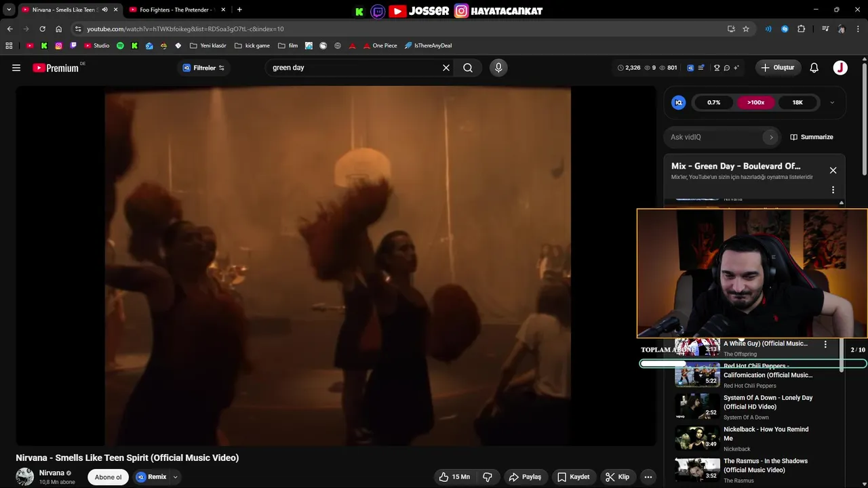Share the video with Paylaş

525,477
